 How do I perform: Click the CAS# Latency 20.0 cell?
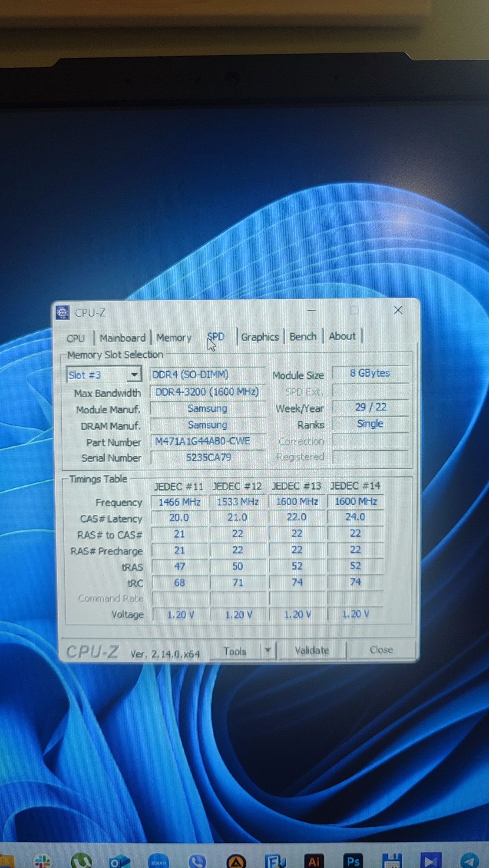pyautogui.click(x=179, y=518)
